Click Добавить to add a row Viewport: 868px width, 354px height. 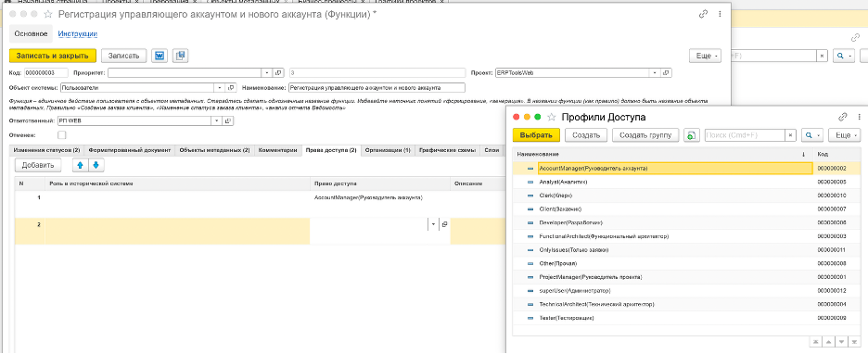[x=38, y=165]
